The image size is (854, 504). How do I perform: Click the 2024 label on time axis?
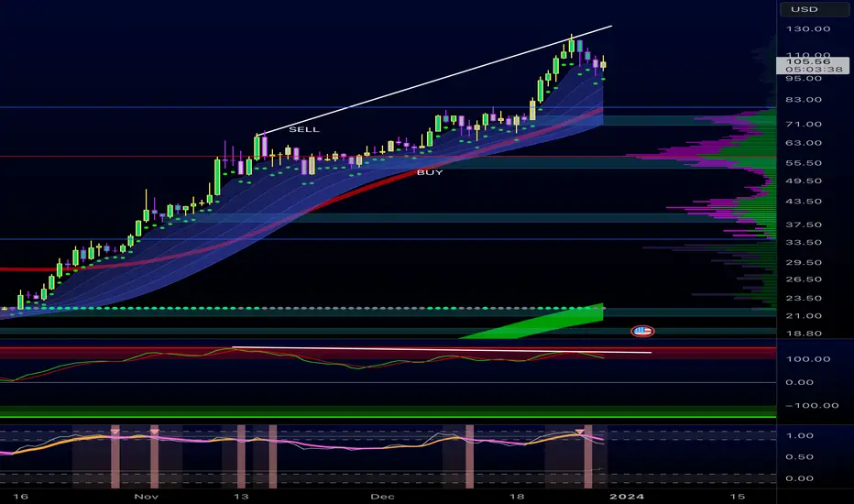(x=627, y=497)
